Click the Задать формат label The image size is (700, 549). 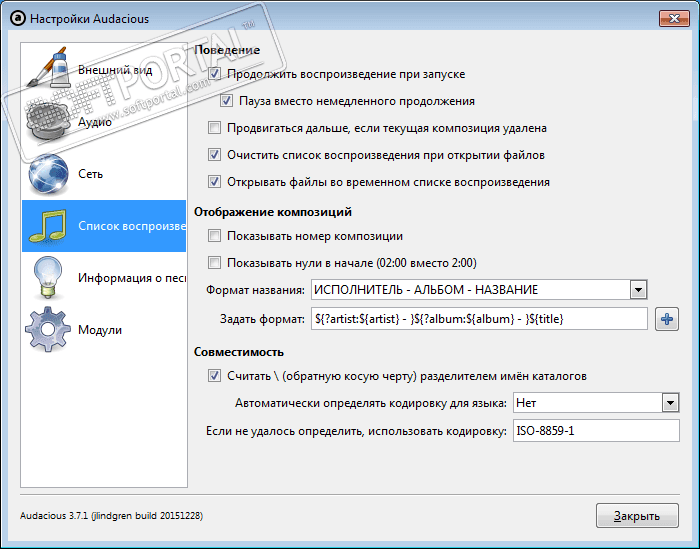tap(262, 319)
